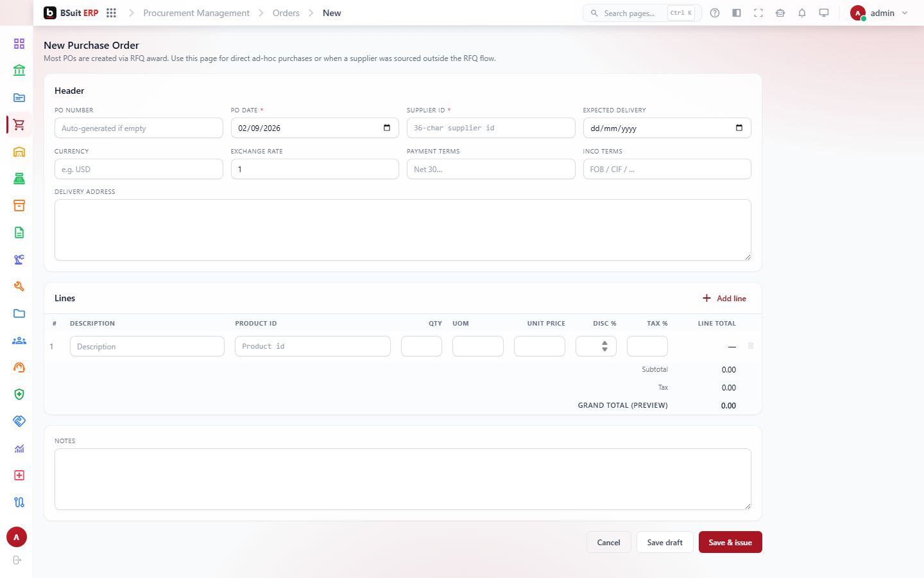This screenshot has width=924, height=578.
Task: Click the Supplier ID input field
Action: (x=491, y=128)
